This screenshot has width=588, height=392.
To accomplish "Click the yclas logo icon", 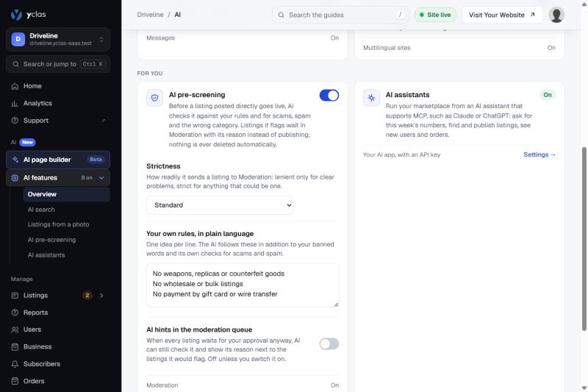I will tap(16, 15).
